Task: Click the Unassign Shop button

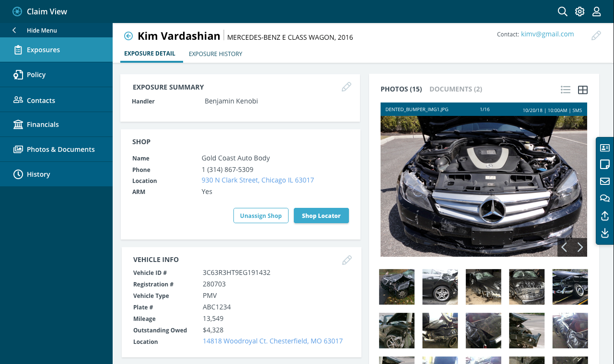Action: 261,216
